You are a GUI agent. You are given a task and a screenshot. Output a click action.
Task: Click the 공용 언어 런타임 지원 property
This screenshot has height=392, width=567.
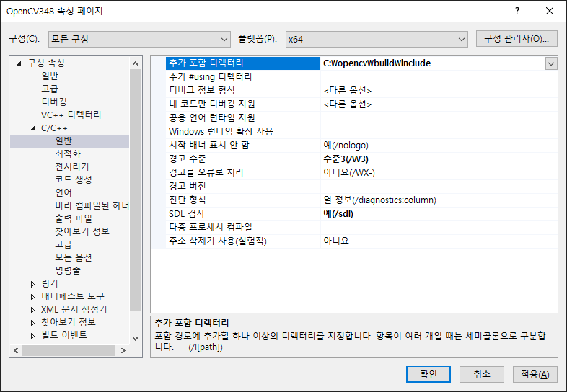click(243, 118)
